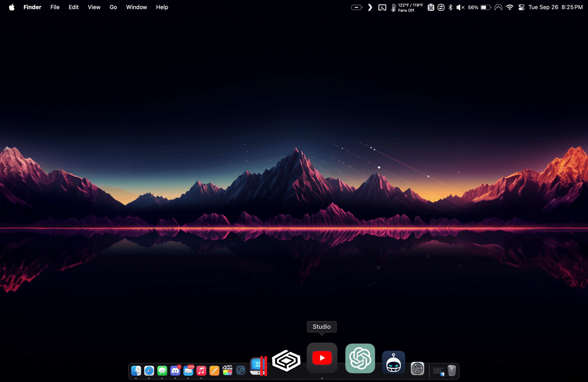Launch Parallels Desktop from the Dock
Image resolution: width=588 pixels, height=382 pixels.
[258, 366]
